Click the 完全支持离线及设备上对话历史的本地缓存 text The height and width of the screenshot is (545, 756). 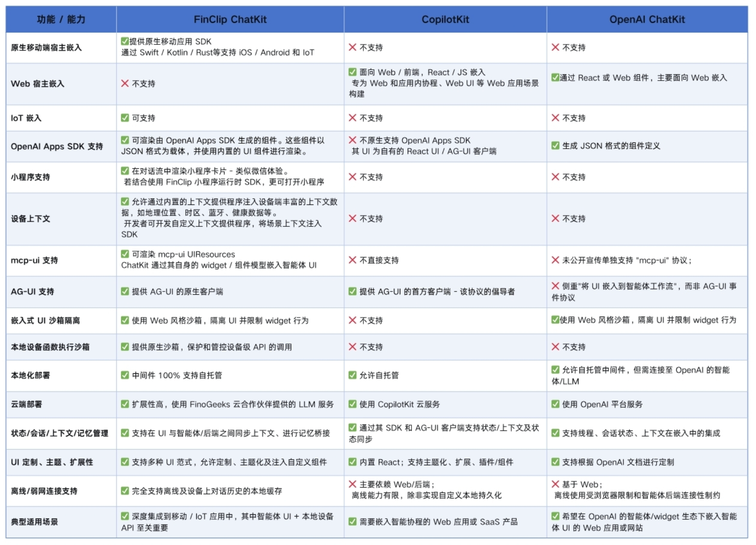click(207, 491)
